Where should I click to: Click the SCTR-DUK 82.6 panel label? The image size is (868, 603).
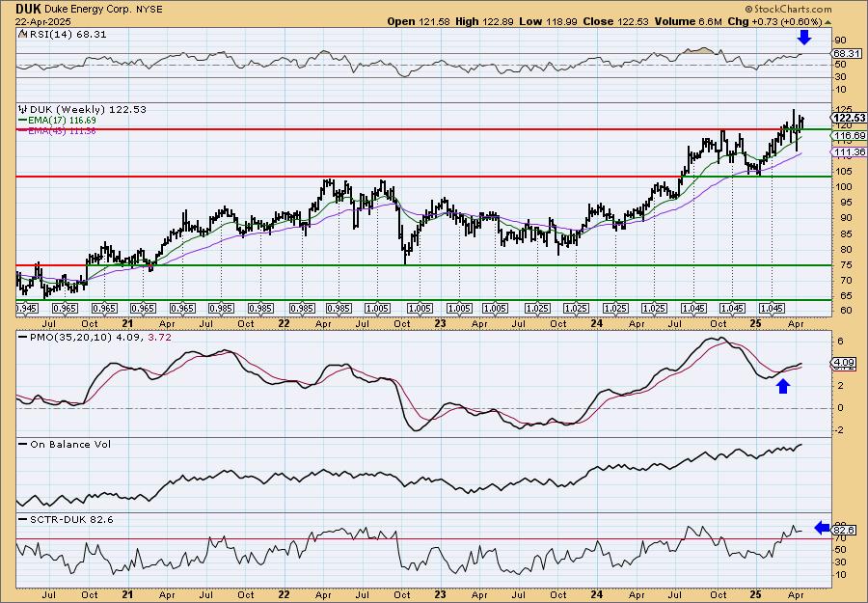pyautogui.click(x=70, y=519)
